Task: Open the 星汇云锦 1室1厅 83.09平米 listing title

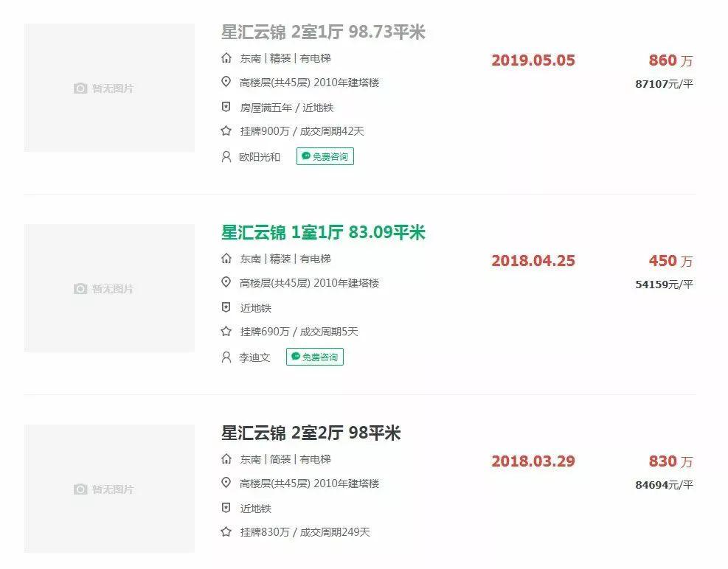Action: [323, 233]
